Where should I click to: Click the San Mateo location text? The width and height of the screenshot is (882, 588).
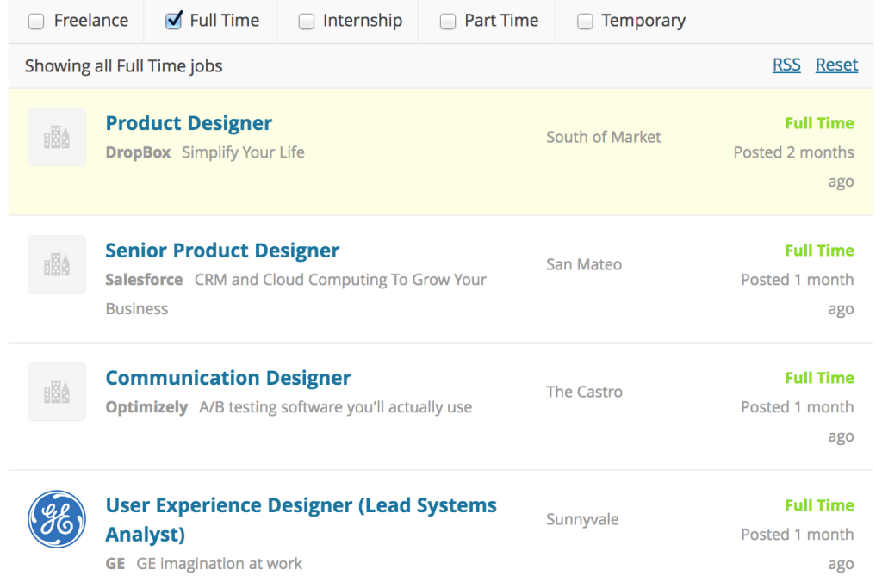pos(584,264)
